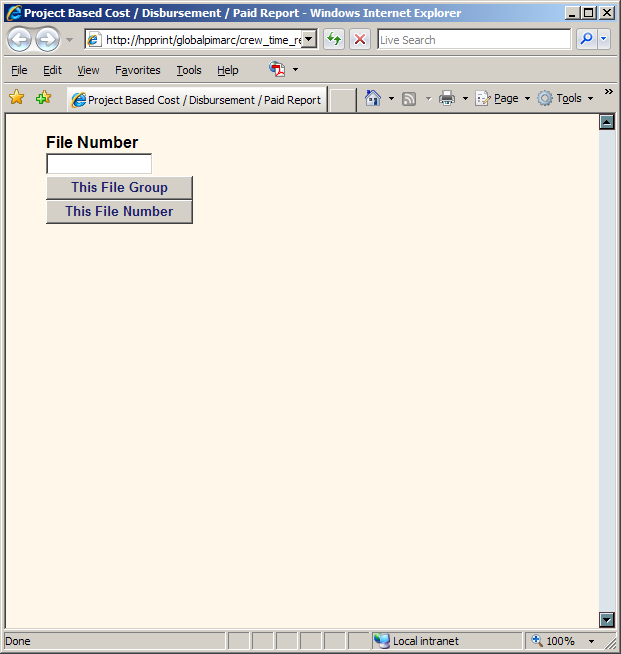Run search with the magnifier icon
This screenshot has width=621, height=654.
pyautogui.click(x=586, y=40)
